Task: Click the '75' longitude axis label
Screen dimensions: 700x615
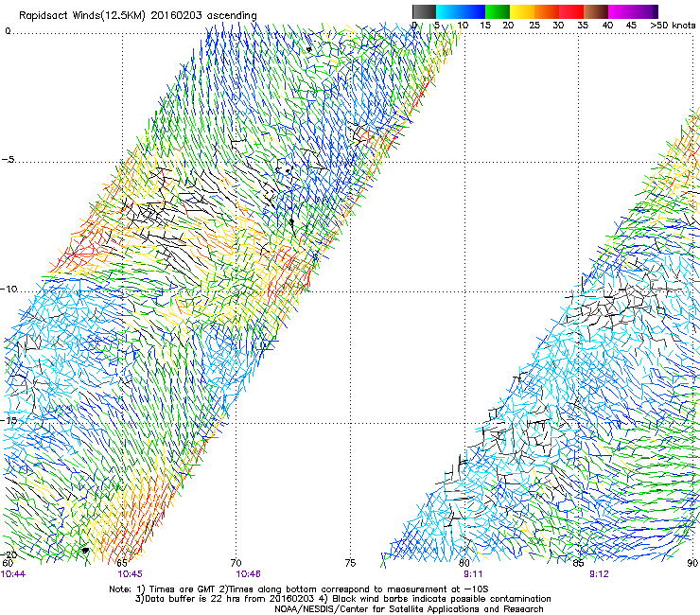Action: (350, 563)
